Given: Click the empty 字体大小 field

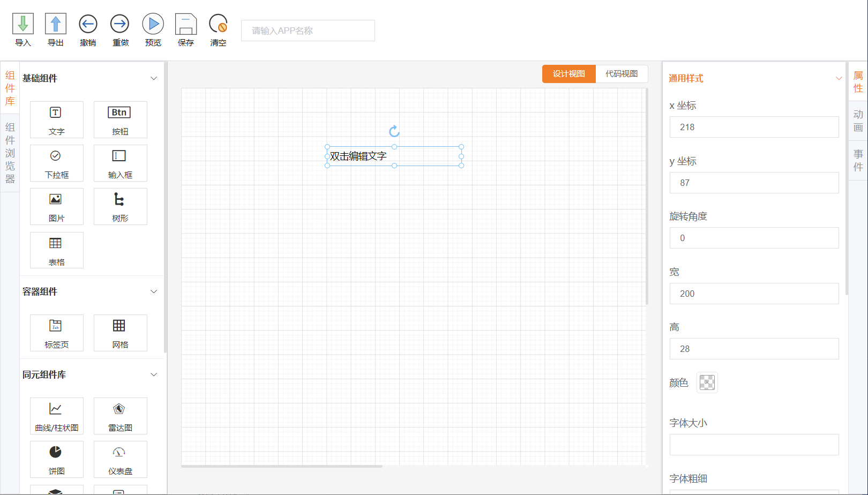Looking at the screenshot, I should pyautogui.click(x=754, y=445).
